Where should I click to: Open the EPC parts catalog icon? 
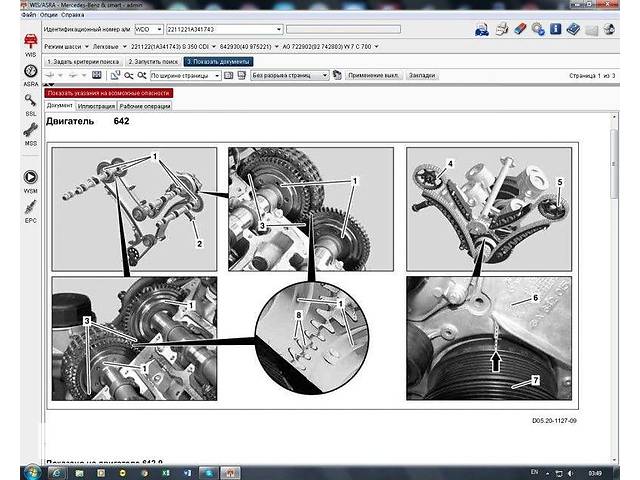coord(30,209)
